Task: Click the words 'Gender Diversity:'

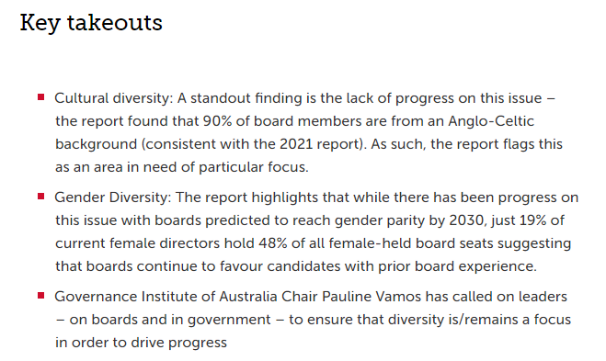Action: [112, 198]
